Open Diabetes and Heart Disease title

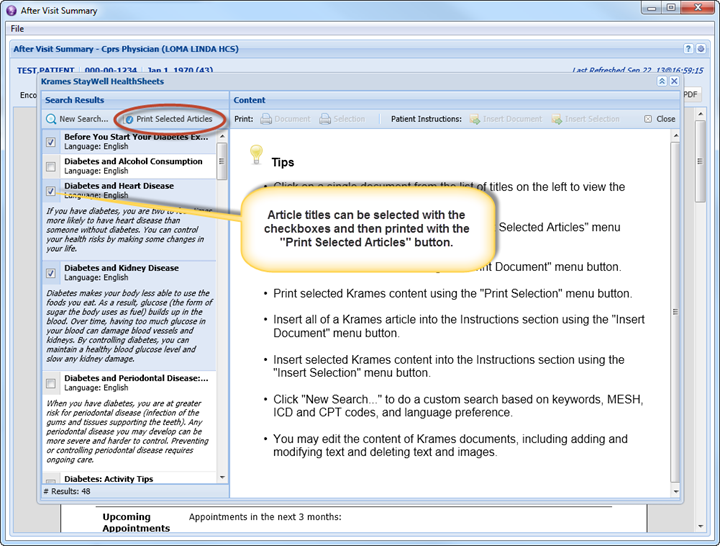click(119, 186)
